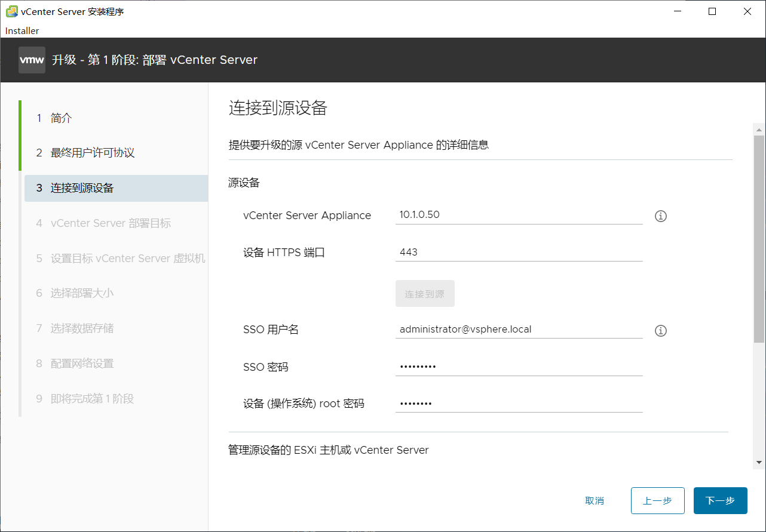Click the 连接到源 button
Viewport: 766px width, 532px height.
tap(425, 293)
